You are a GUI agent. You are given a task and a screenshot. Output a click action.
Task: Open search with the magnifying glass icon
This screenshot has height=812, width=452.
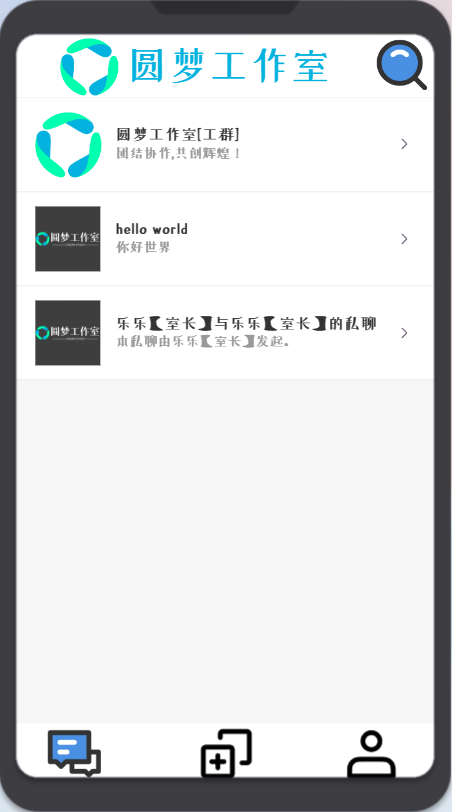pyautogui.click(x=402, y=65)
